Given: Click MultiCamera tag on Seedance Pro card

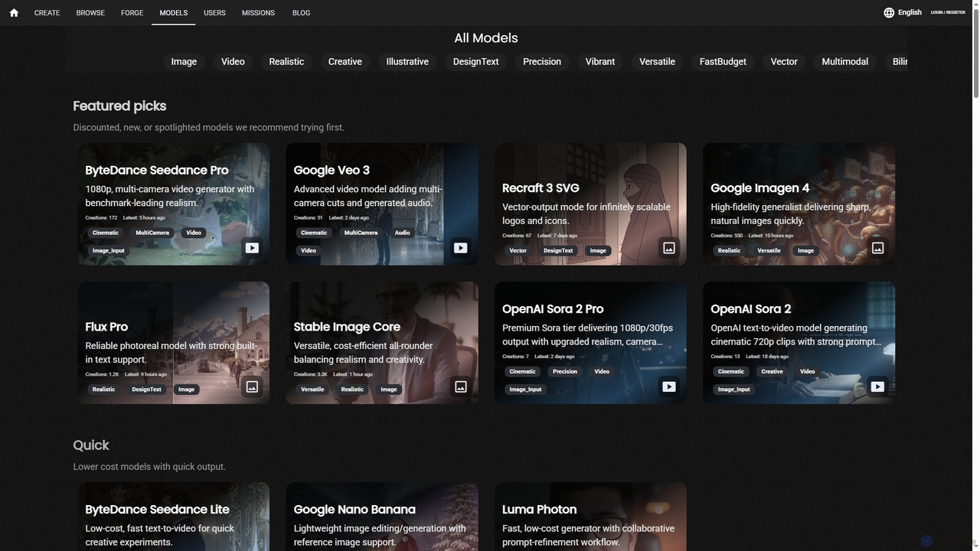Looking at the screenshot, I should [x=152, y=233].
